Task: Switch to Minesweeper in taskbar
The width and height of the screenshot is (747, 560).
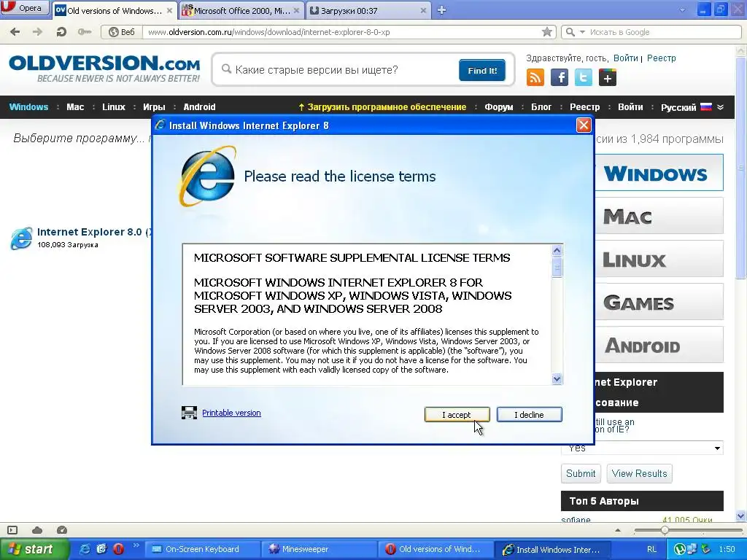Action: [x=318, y=549]
